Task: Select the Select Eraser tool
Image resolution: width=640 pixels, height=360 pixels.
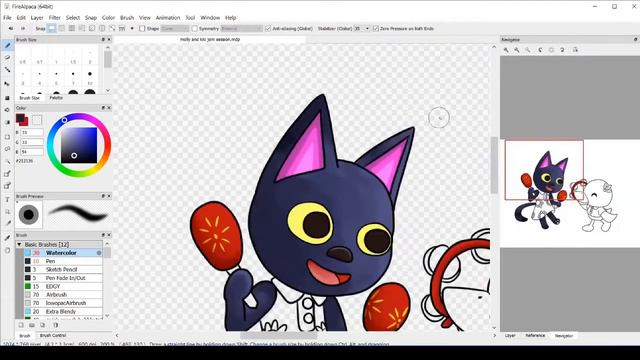Action: [7, 186]
